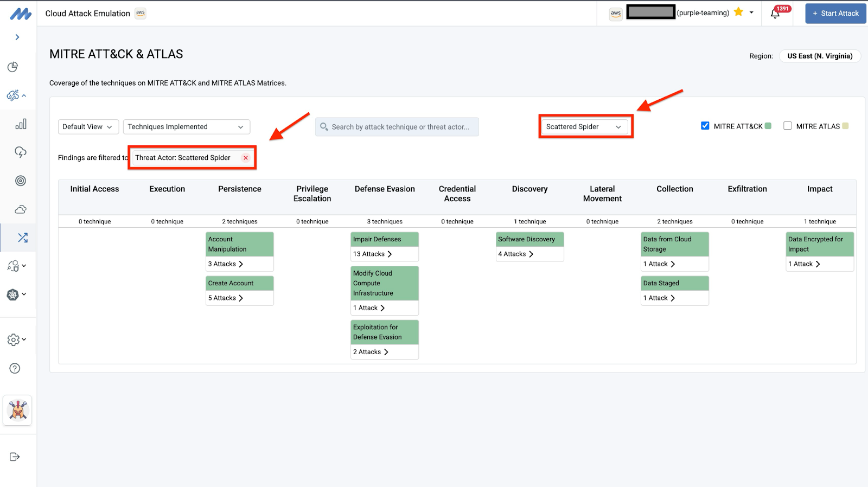Toggle the favorite star icon
868x487 pixels.
point(738,12)
